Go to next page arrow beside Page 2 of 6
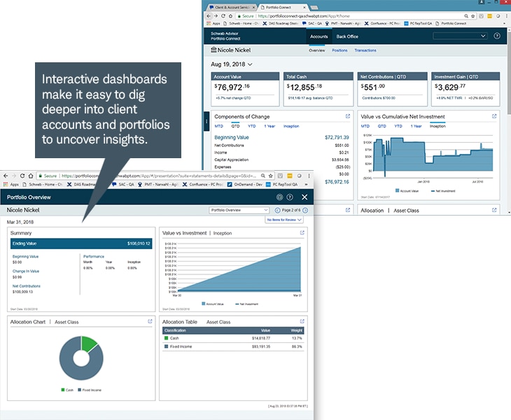511x420 pixels. click(x=305, y=210)
